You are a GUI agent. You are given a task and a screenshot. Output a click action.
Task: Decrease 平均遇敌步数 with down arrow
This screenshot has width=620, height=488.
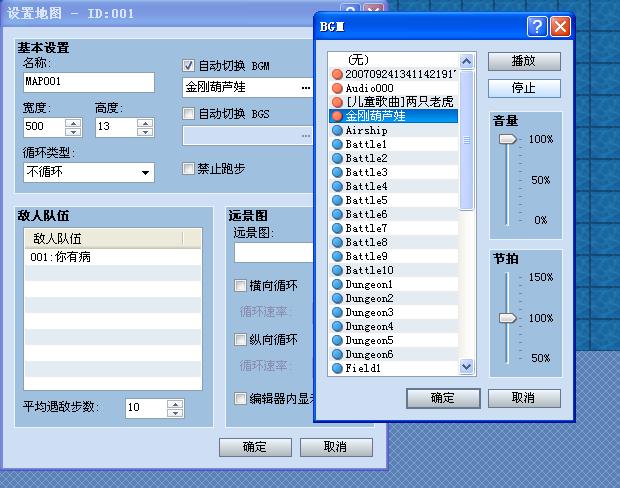pyautogui.click(x=175, y=413)
